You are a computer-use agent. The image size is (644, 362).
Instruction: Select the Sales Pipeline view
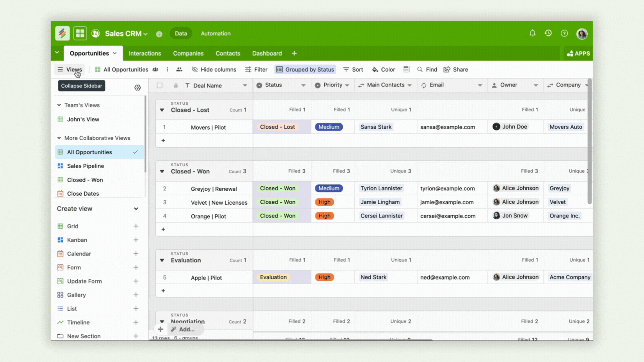pyautogui.click(x=85, y=166)
